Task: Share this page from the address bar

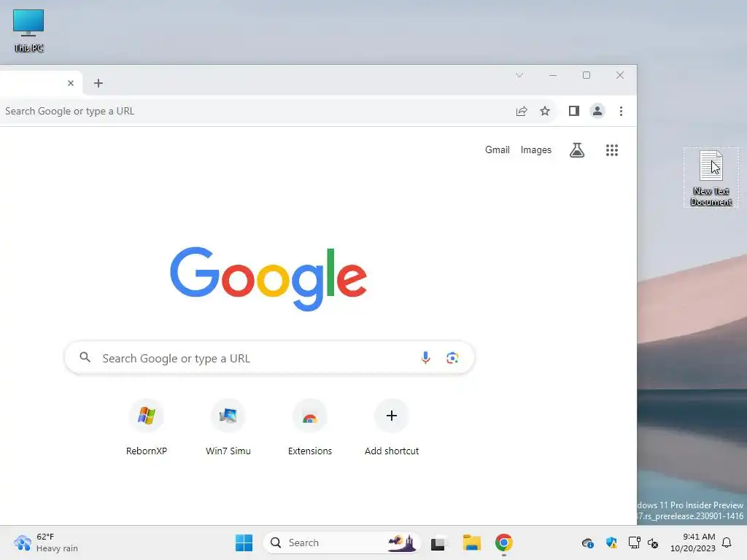Action: coord(522,111)
